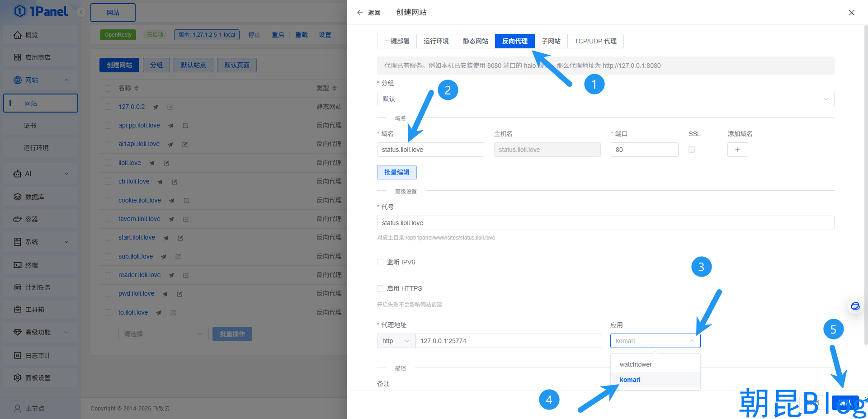This screenshot has height=419, width=868.
Task: Click the 默认站点 button
Action: (193, 65)
